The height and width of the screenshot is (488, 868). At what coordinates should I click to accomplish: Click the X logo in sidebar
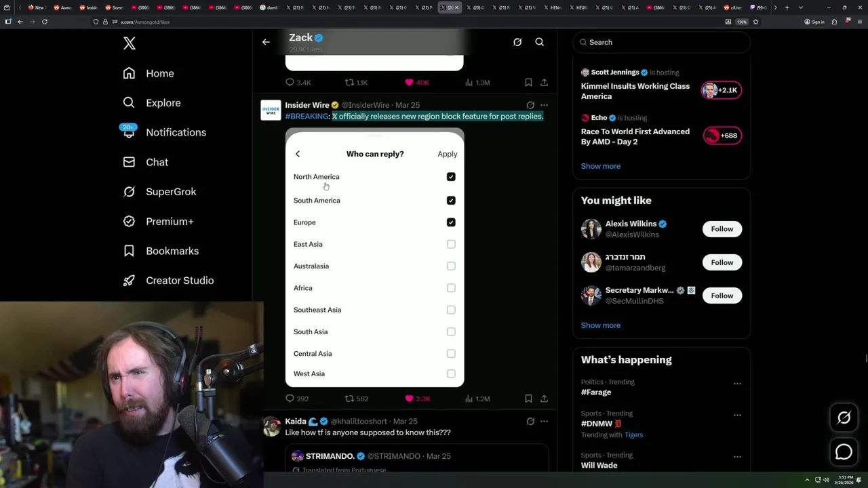tap(130, 43)
